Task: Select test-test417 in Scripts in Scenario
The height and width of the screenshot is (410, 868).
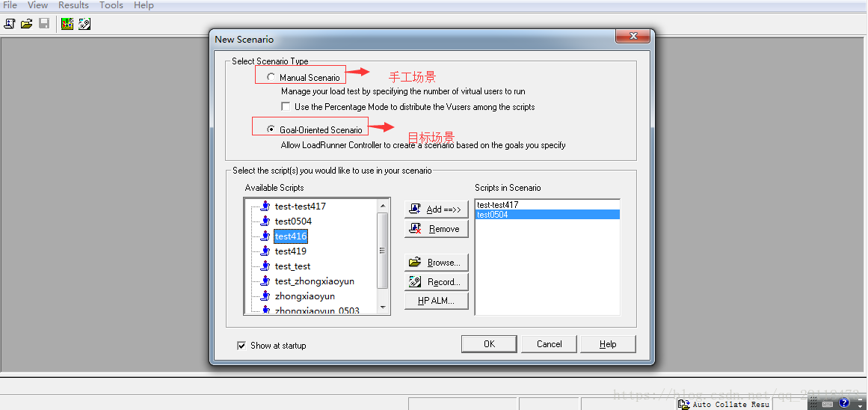Action: click(547, 205)
